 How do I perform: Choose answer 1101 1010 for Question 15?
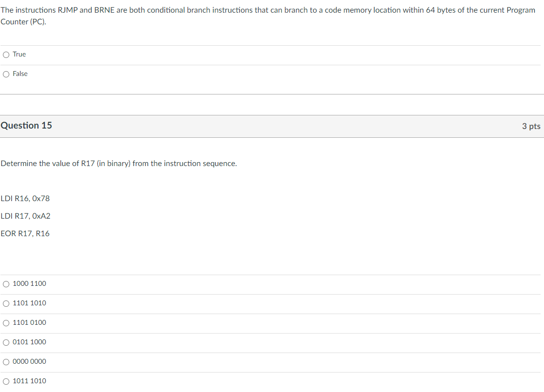[x=5, y=303]
